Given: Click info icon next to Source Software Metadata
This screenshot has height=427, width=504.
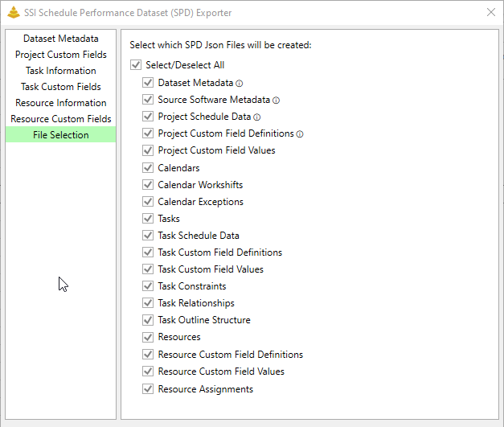Looking at the screenshot, I should [276, 101].
